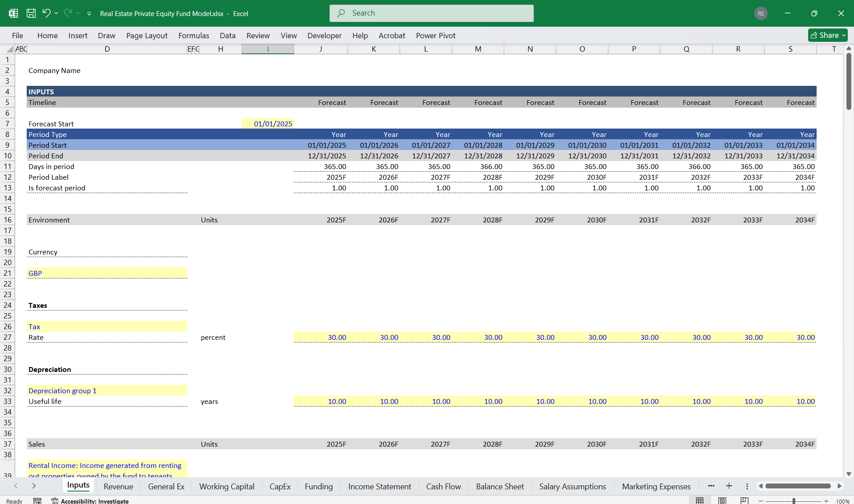The image size is (854, 504).
Task: Undo the last action
Action: click(46, 13)
